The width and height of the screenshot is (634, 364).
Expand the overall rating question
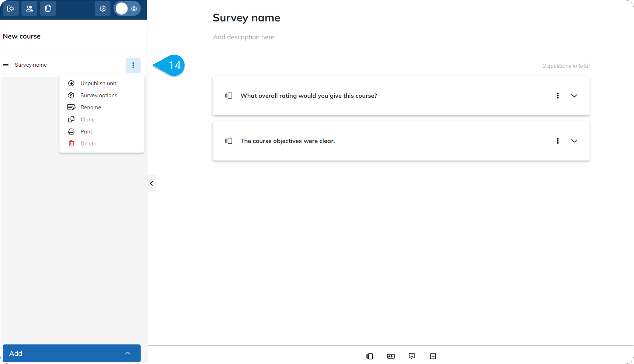coord(574,96)
